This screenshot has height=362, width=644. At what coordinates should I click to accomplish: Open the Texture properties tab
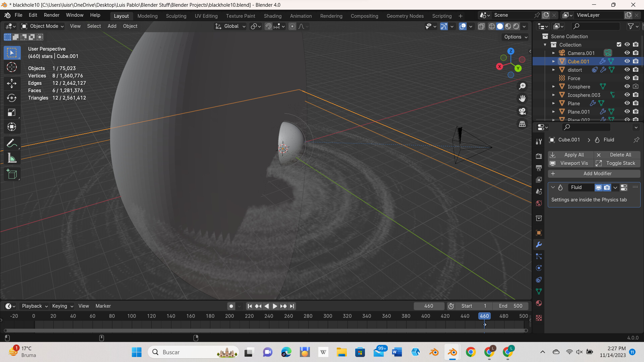tap(539, 318)
